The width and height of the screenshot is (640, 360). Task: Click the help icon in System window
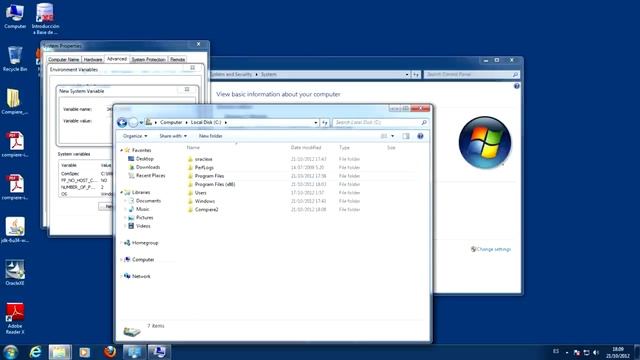[x=516, y=86]
